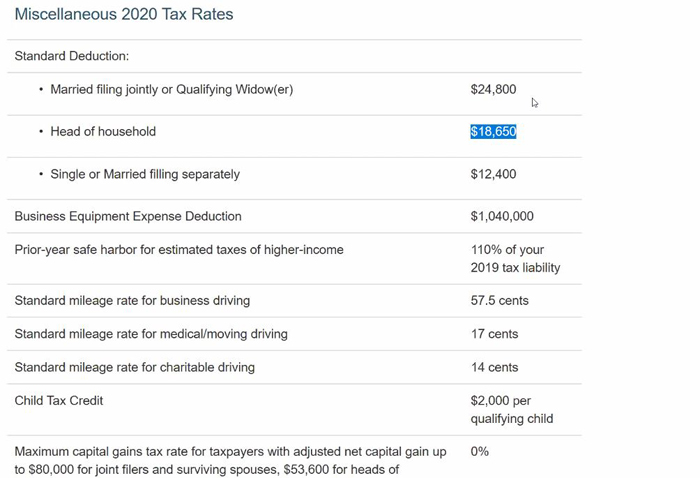Select the Head of household text
Screen dimensions: 700x478
point(103,131)
